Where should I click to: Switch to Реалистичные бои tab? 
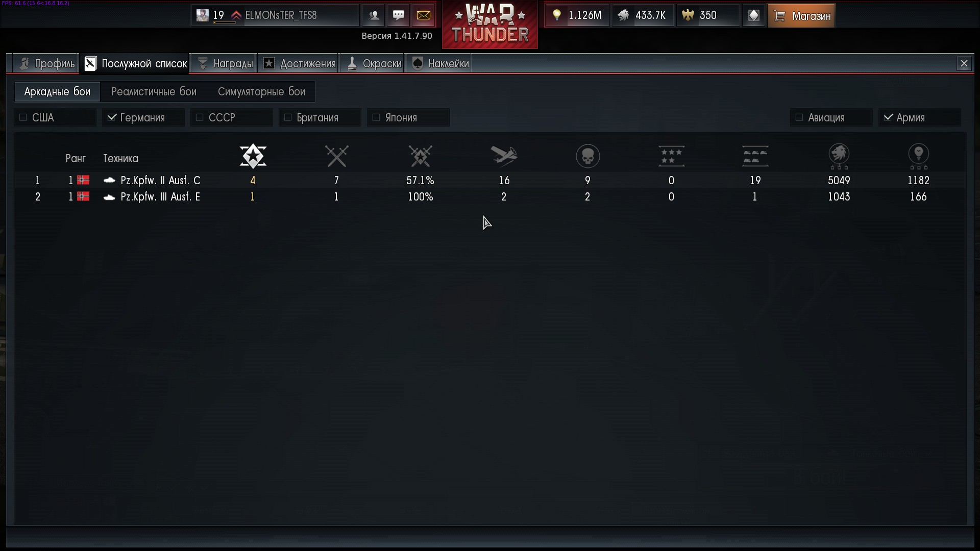click(x=154, y=92)
